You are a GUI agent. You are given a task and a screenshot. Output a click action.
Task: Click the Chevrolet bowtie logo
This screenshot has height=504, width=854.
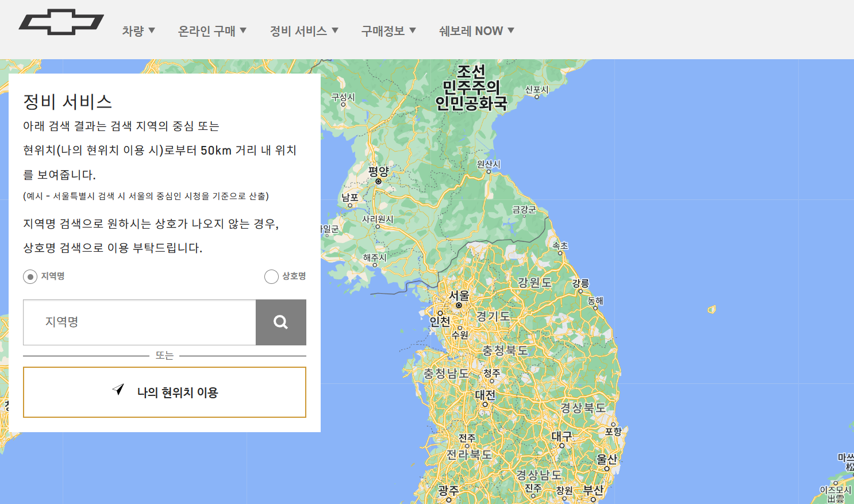pyautogui.click(x=61, y=21)
